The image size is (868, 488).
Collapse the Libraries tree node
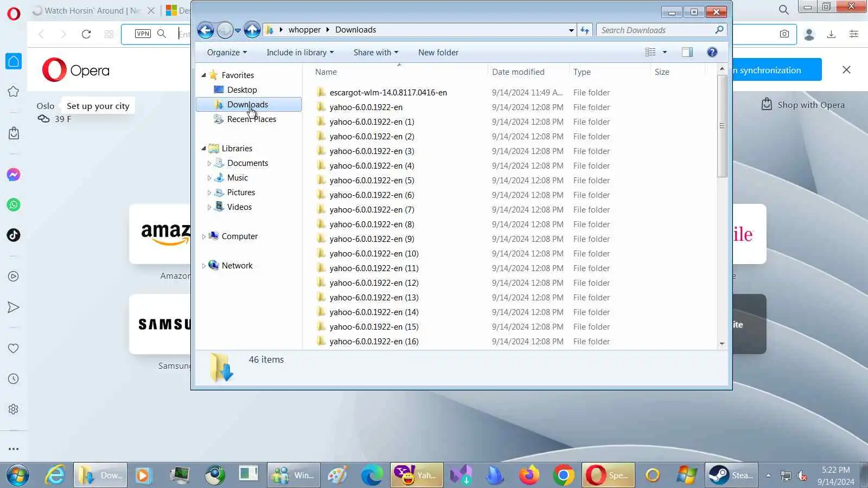[204, 149]
